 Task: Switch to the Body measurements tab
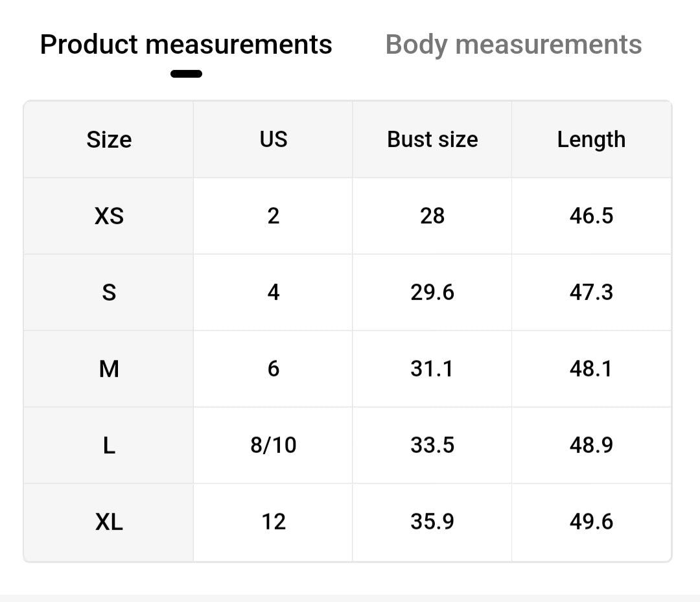click(513, 45)
